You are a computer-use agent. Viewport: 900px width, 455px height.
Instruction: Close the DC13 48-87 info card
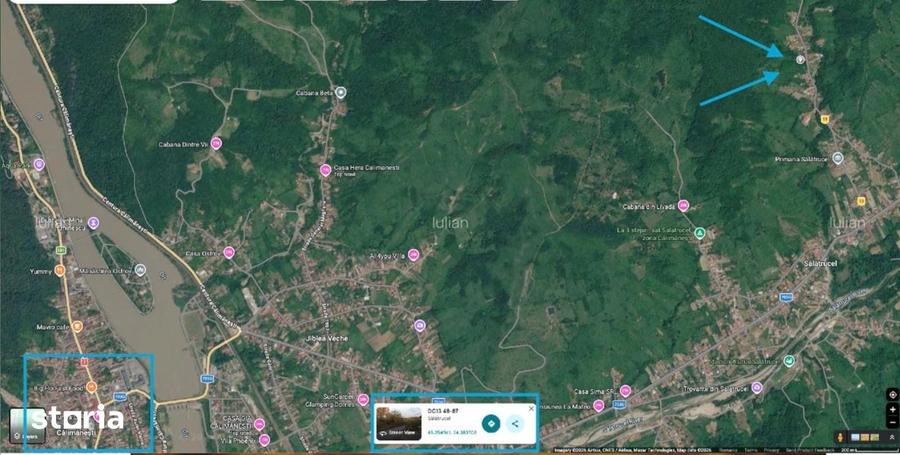[x=531, y=409]
